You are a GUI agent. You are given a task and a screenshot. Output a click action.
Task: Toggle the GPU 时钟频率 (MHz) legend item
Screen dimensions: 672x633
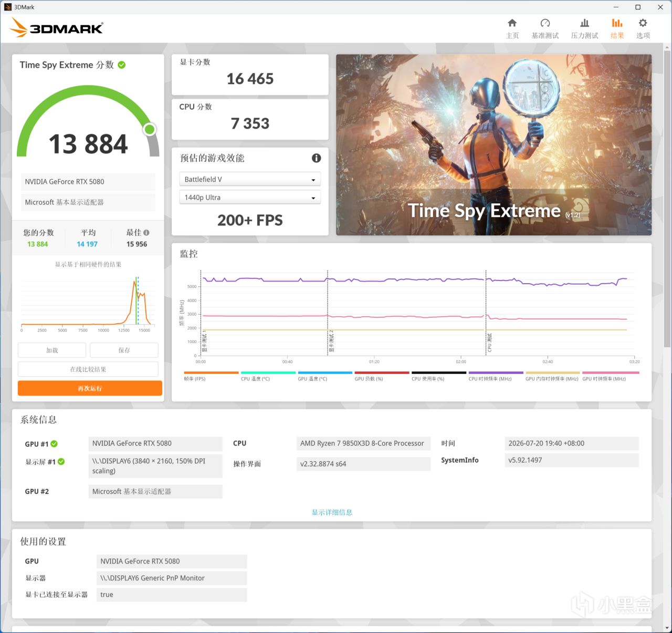(x=611, y=376)
